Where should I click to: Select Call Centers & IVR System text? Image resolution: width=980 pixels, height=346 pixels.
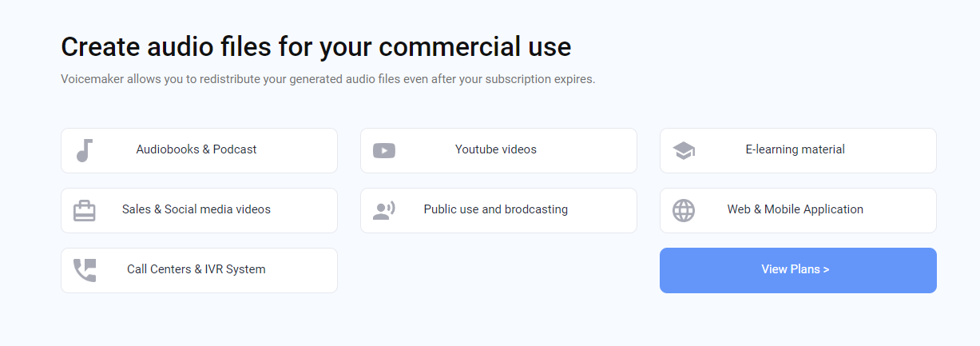pyautogui.click(x=196, y=269)
